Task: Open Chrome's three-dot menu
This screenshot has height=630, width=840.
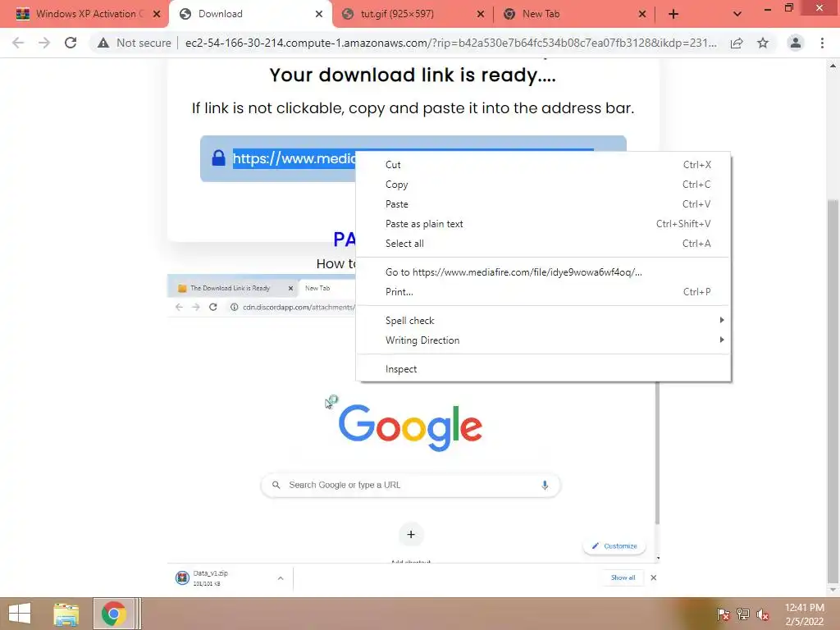Action: click(822, 43)
